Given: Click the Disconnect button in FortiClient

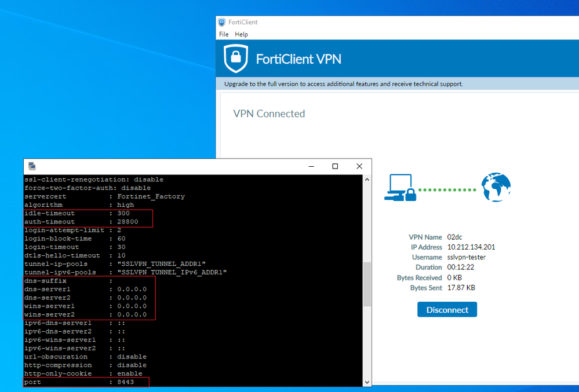Looking at the screenshot, I should coord(447,309).
